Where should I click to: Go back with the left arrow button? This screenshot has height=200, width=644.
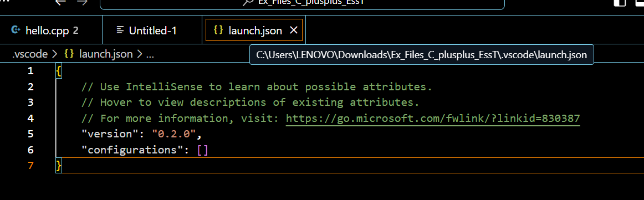click(x=60, y=2)
